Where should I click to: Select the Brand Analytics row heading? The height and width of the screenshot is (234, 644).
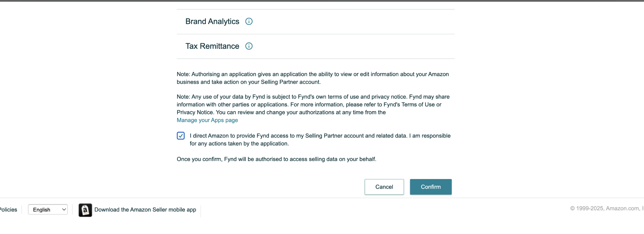(x=212, y=21)
